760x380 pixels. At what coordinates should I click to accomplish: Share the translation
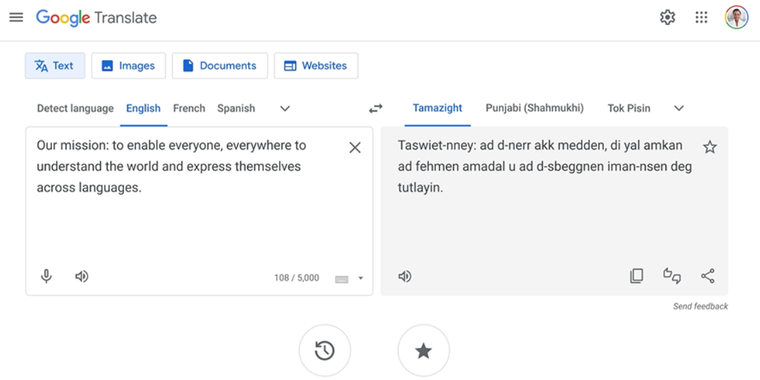(x=708, y=276)
